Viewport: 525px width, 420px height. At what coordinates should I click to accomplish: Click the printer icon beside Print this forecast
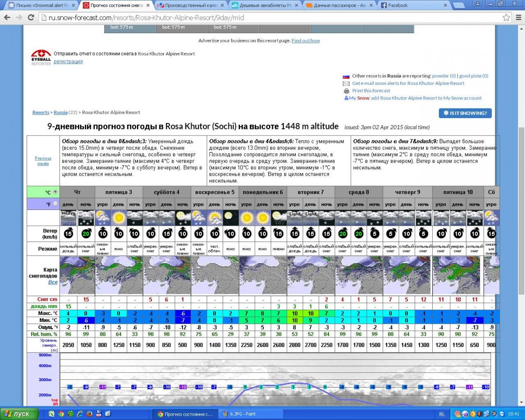coord(346,91)
